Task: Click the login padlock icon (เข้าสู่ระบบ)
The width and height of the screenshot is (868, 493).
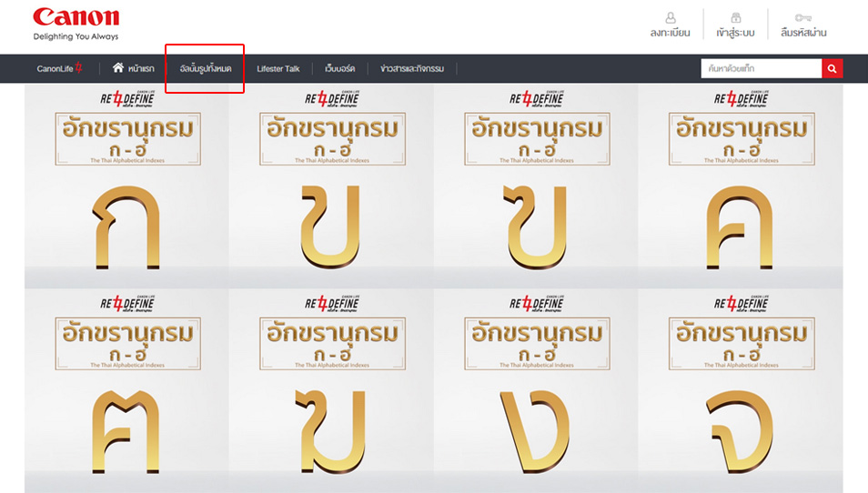Action: click(736, 17)
